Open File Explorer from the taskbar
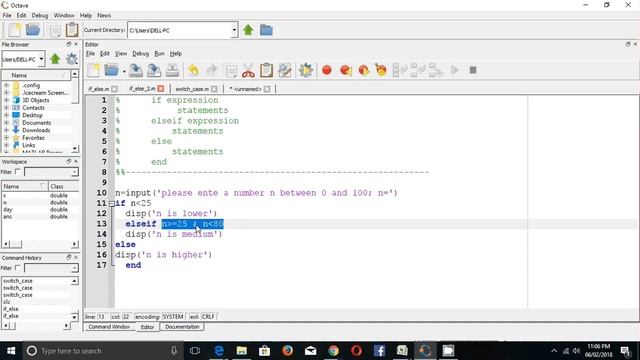Screen dimensions: 640x360 pos(242,351)
